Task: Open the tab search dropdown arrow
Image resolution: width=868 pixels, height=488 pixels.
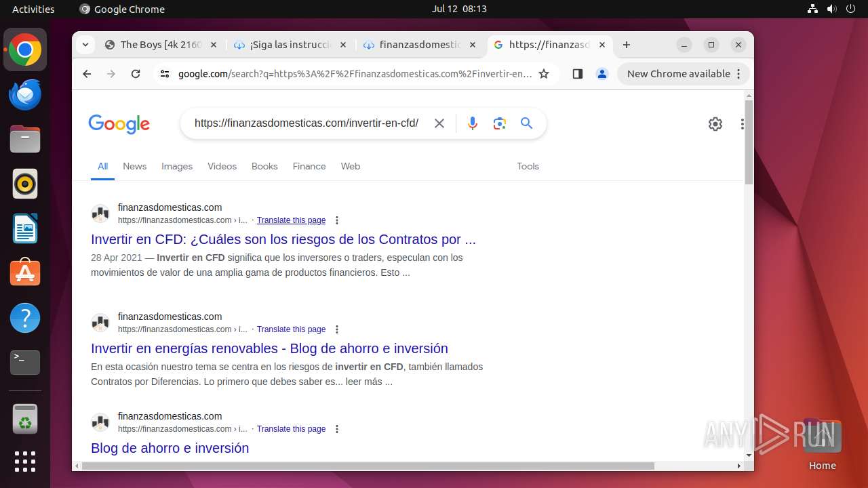Action: point(85,45)
